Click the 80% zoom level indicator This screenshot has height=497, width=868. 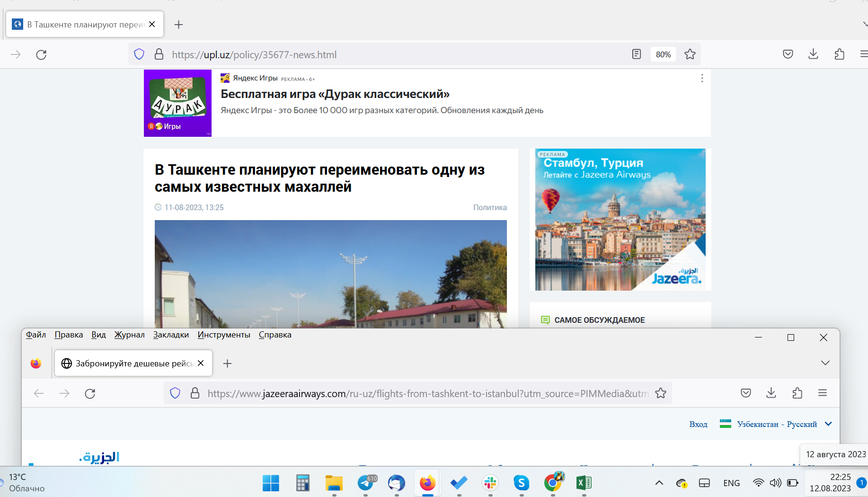click(663, 54)
